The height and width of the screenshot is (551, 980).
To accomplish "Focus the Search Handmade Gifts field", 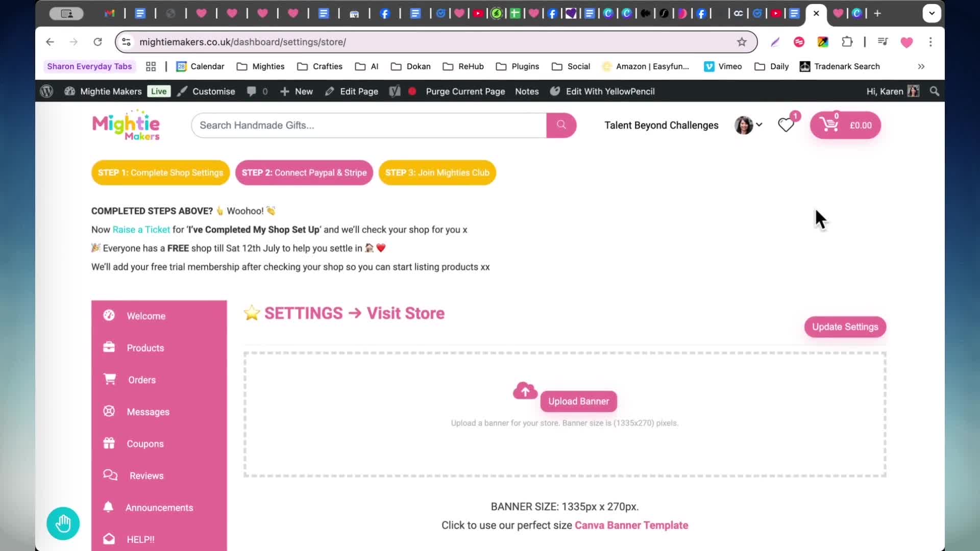I will [369, 125].
